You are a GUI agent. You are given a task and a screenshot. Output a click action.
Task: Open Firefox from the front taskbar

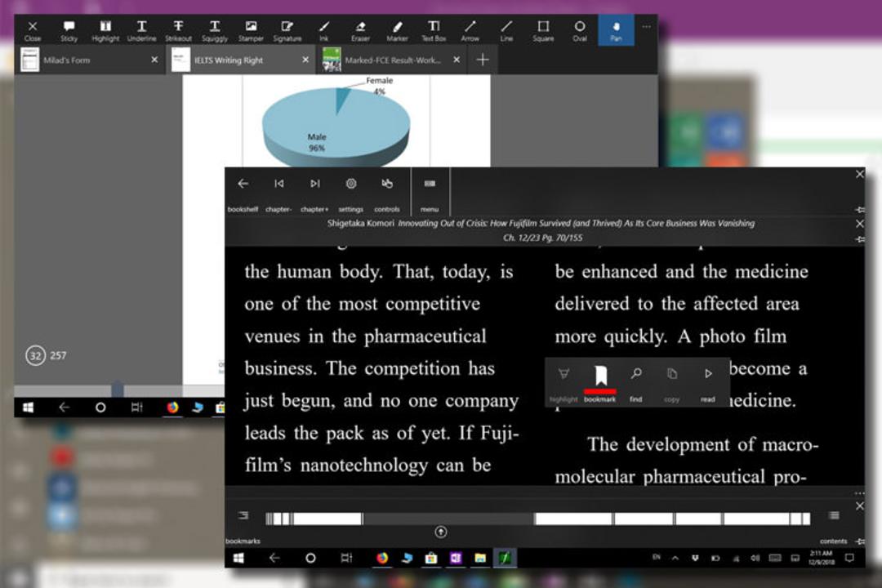click(x=382, y=558)
